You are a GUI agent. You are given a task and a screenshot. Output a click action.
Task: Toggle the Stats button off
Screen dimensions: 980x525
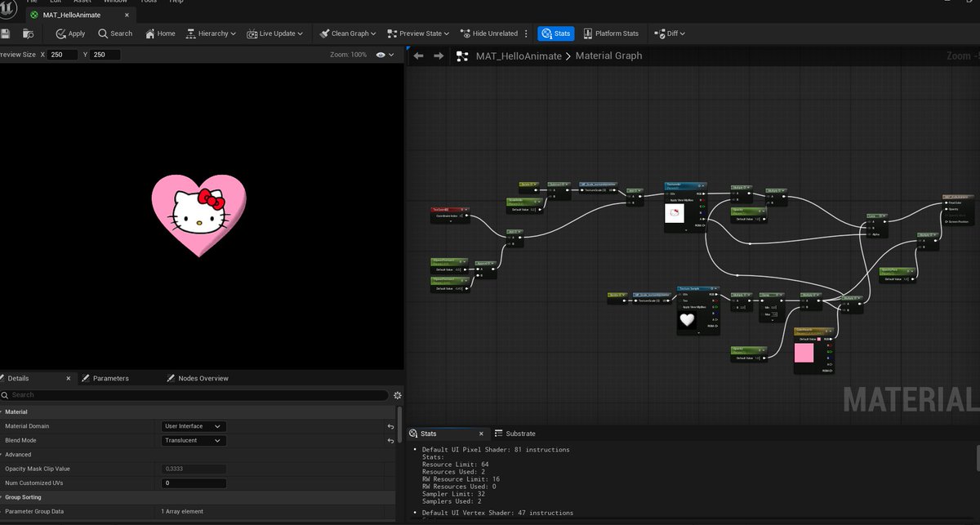point(556,33)
